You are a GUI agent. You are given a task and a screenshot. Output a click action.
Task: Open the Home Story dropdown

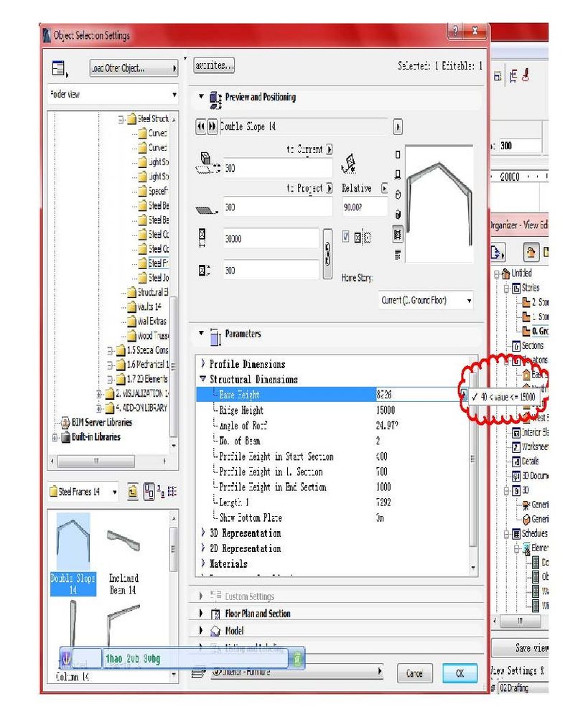point(426,301)
